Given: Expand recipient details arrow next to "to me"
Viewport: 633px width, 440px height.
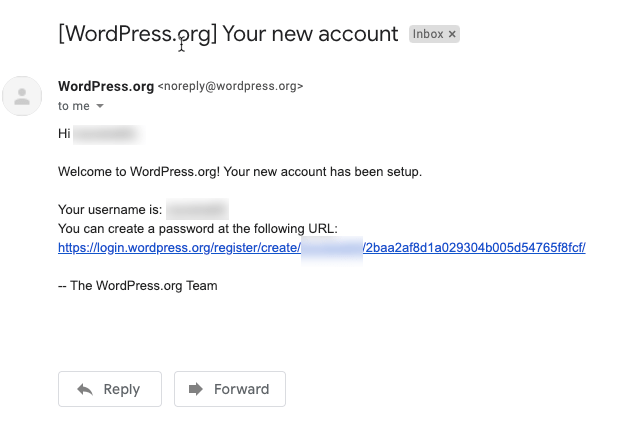Looking at the screenshot, I should pyautogui.click(x=99, y=106).
